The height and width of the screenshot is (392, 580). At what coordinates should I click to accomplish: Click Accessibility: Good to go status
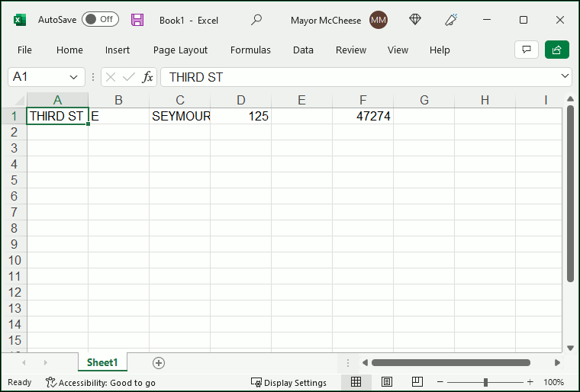click(100, 382)
